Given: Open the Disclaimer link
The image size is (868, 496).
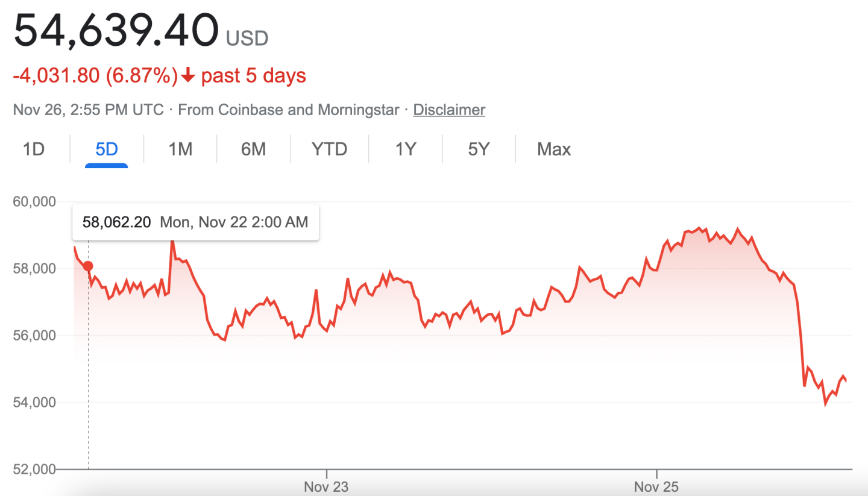Looking at the screenshot, I should point(449,110).
